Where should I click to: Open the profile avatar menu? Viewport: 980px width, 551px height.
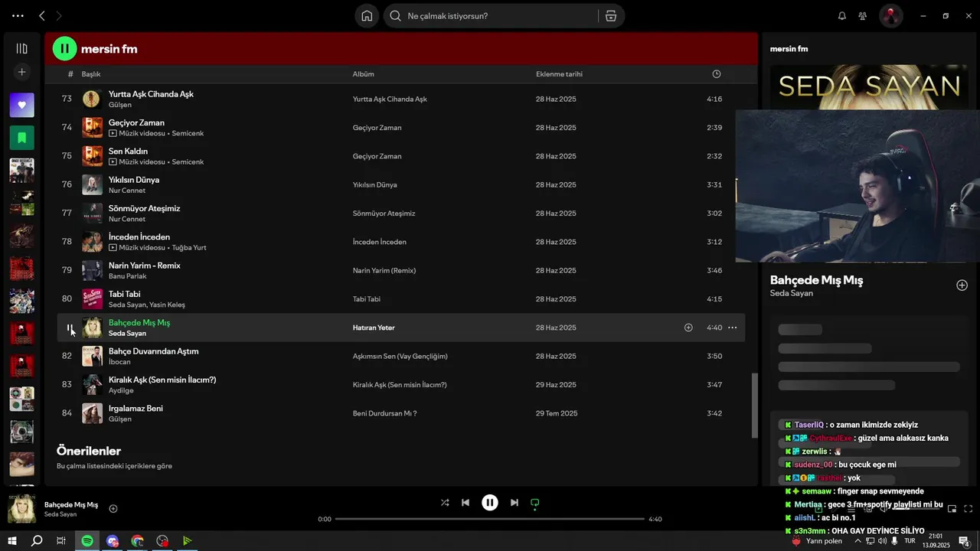click(x=890, y=16)
